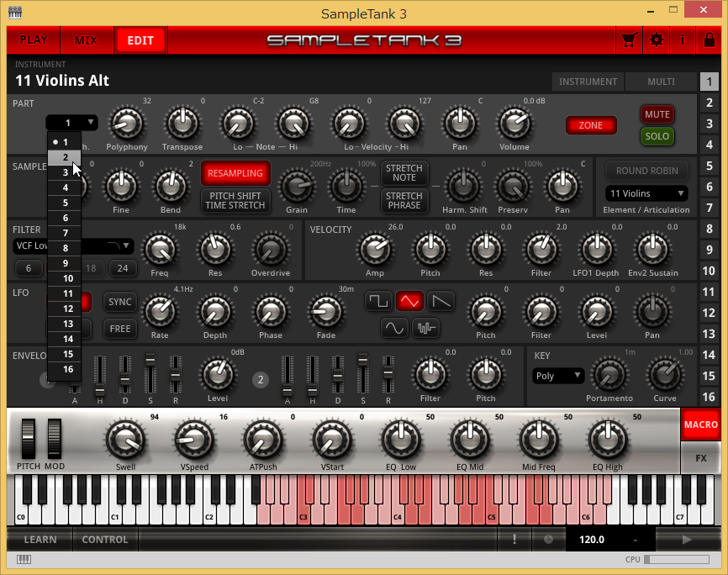Viewport: 728px width, 575px height.
Task: Click the filter Freq knob
Action: 159,250
